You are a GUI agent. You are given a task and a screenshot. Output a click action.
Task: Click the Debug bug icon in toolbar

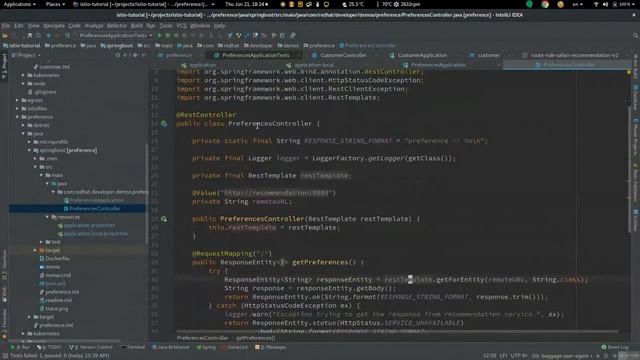[x=168, y=36]
